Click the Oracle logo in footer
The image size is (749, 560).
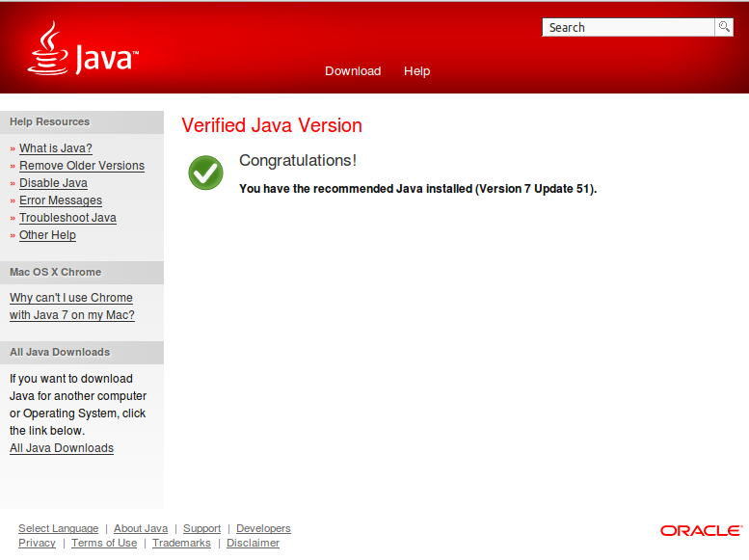coord(701,531)
